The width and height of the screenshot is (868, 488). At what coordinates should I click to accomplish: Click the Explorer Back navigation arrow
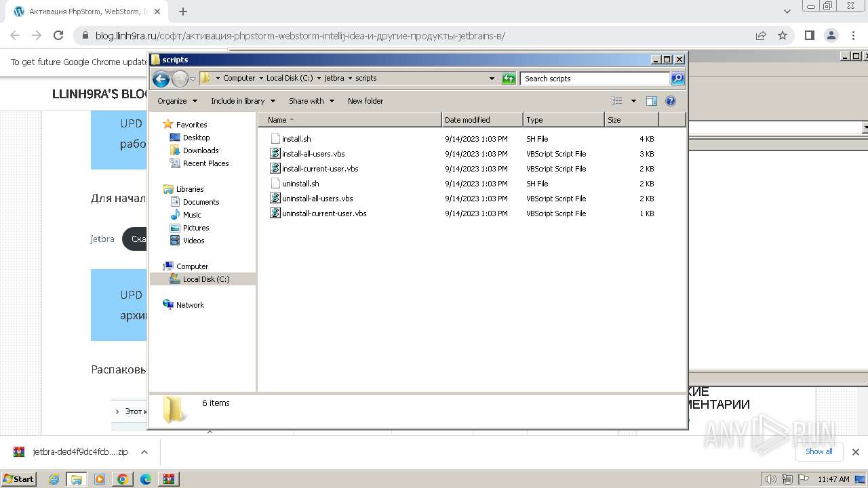coord(161,79)
